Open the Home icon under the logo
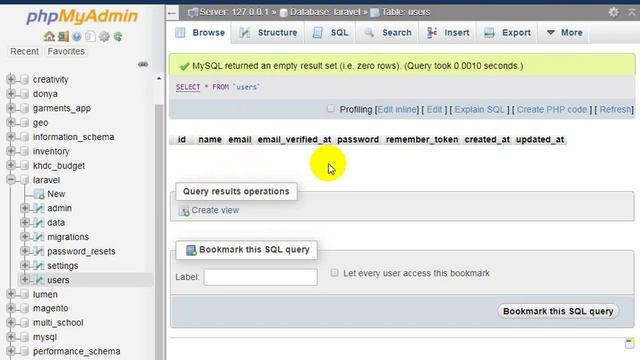640x360 pixels. point(49,36)
